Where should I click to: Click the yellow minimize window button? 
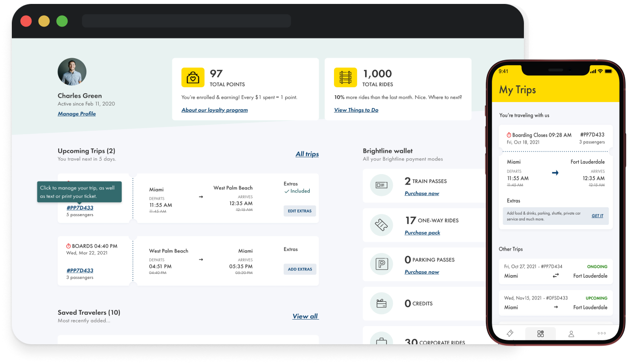click(44, 21)
